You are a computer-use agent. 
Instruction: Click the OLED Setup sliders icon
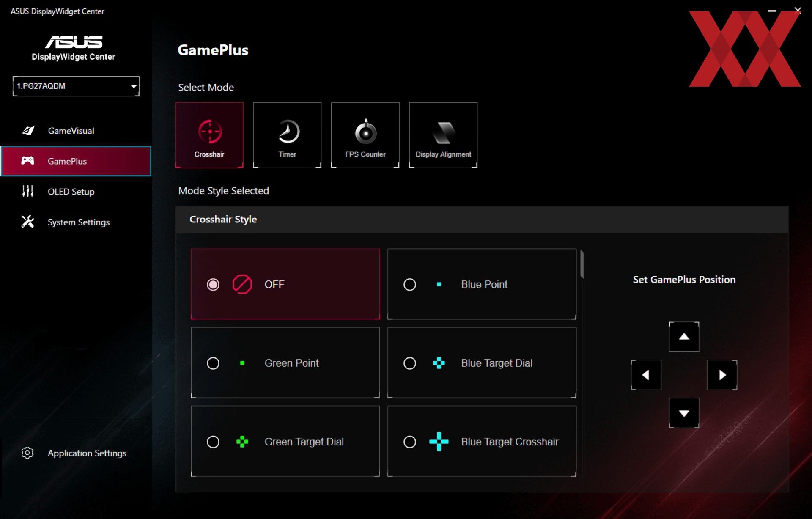[x=28, y=191]
